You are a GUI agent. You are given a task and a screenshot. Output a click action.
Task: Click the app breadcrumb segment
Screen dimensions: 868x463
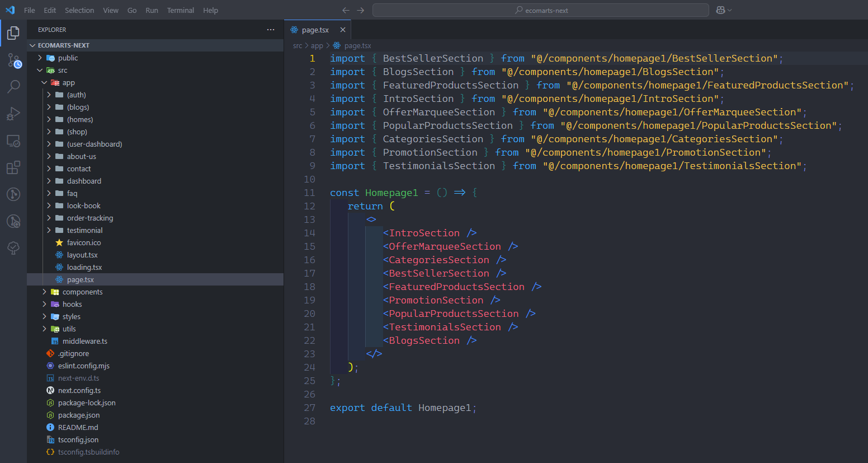pyautogui.click(x=317, y=46)
